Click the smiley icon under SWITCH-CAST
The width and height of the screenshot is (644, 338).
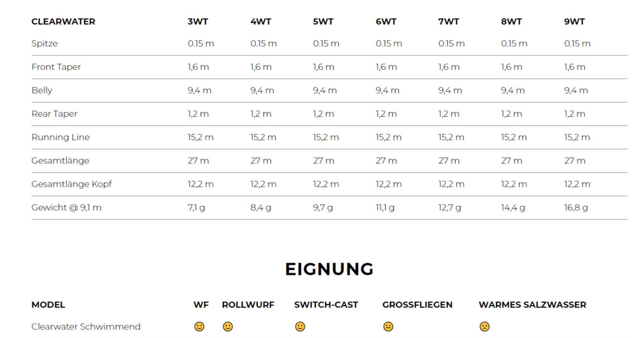point(300,327)
